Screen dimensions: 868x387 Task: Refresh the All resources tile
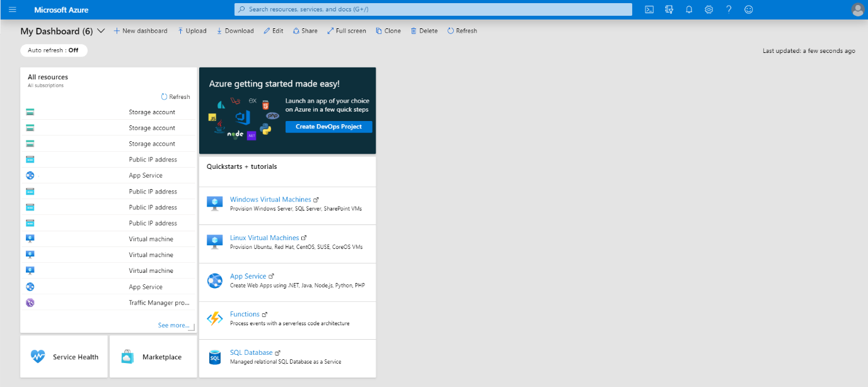pos(175,96)
